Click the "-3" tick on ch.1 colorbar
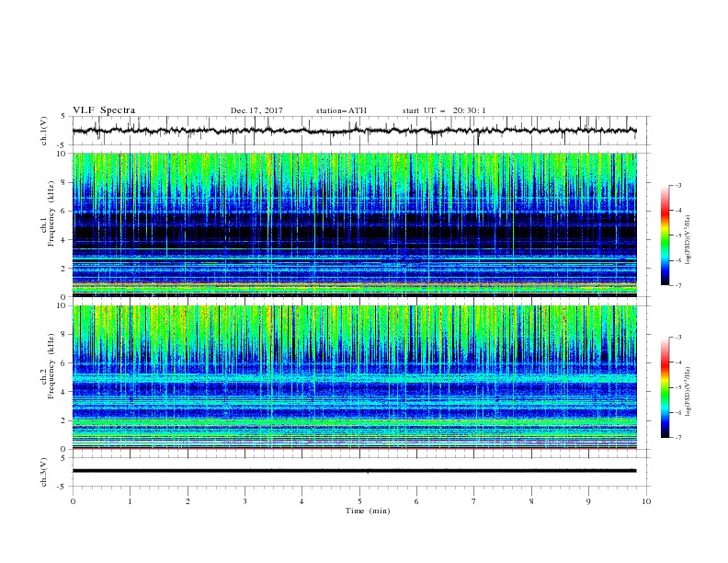Viewport: 728px width, 563px height. click(678, 185)
